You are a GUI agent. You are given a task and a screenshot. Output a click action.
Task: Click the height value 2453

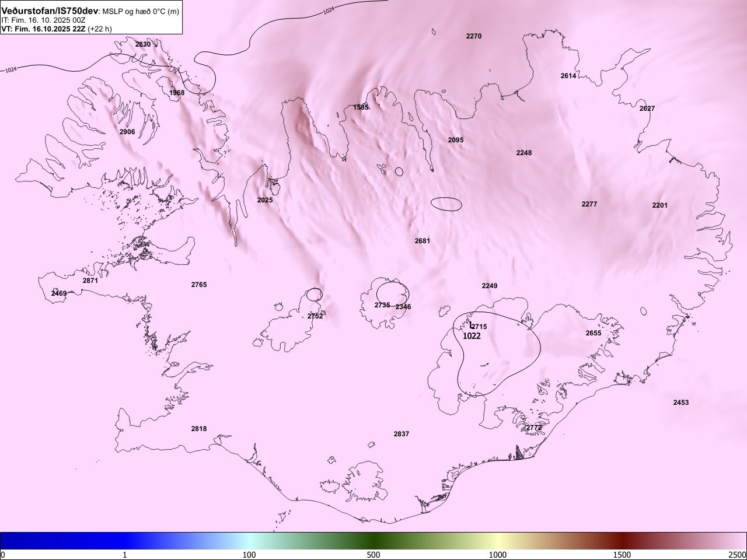click(x=681, y=402)
